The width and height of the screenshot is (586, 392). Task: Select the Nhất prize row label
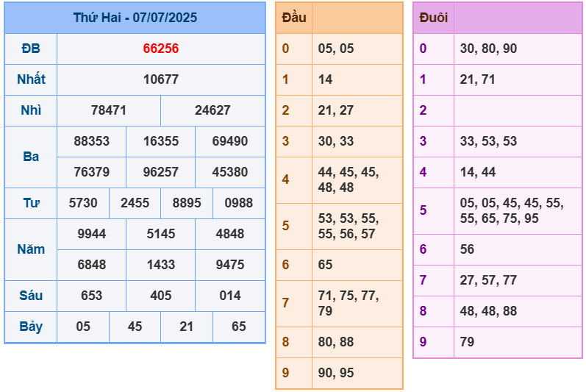[x=31, y=79]
